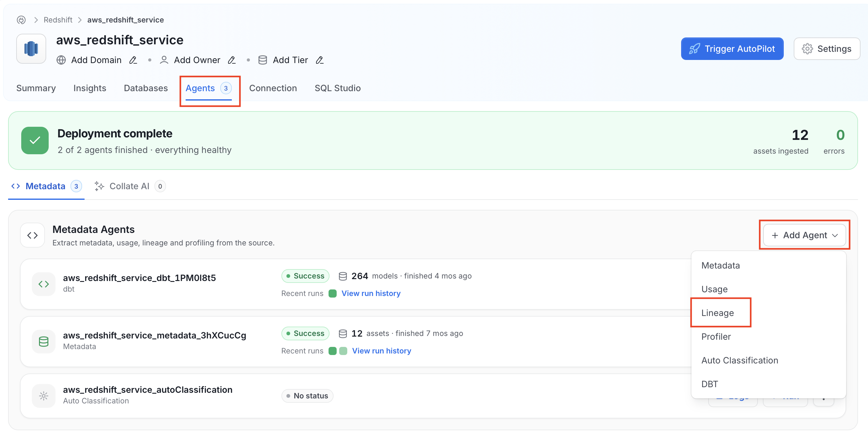Open aws_redshift_service_dbt_1PM0I8t5 agent
Screen dimensions: 868x439
coord(139,278)
